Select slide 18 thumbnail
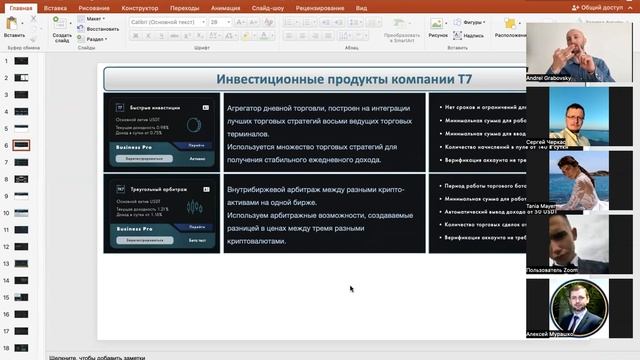The width and height of the screenshot is (640, 360). [x=21, y=348]
